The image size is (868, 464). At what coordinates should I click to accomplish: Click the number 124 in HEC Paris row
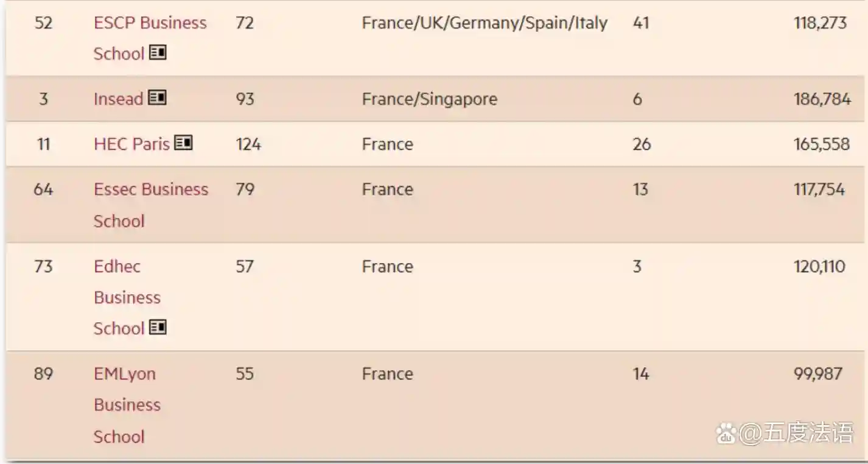point(248,144)
